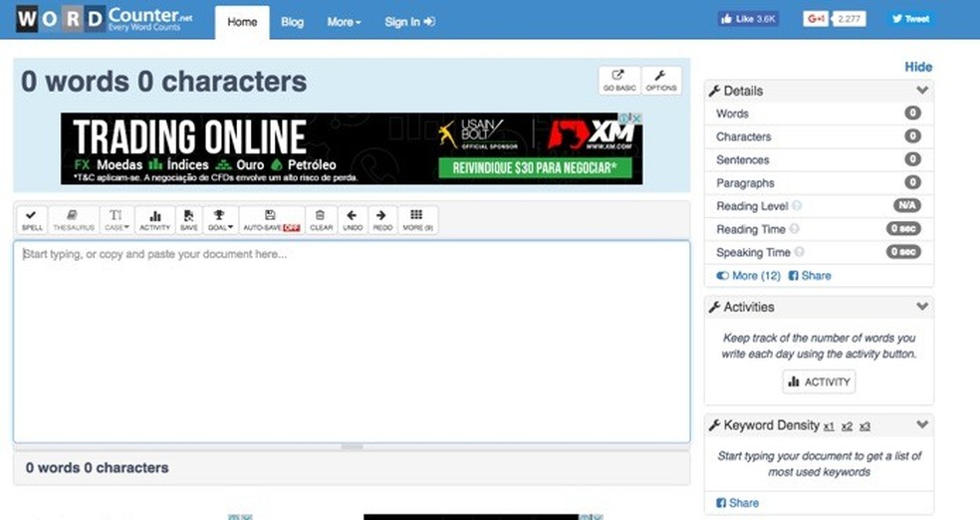Click into the document text area
This screenshot has height=520, width=980.
point(352,342)
